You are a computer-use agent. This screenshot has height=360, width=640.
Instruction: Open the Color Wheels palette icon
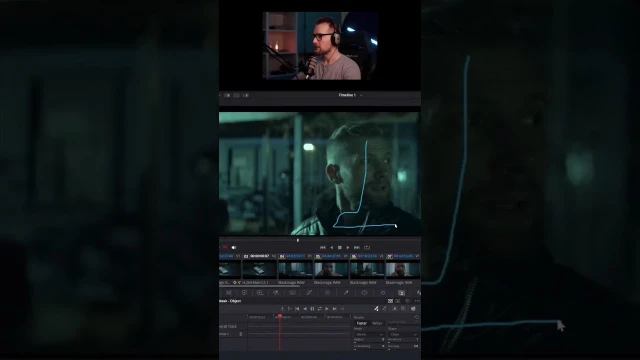pyautogui.click(x=244, y=293)
